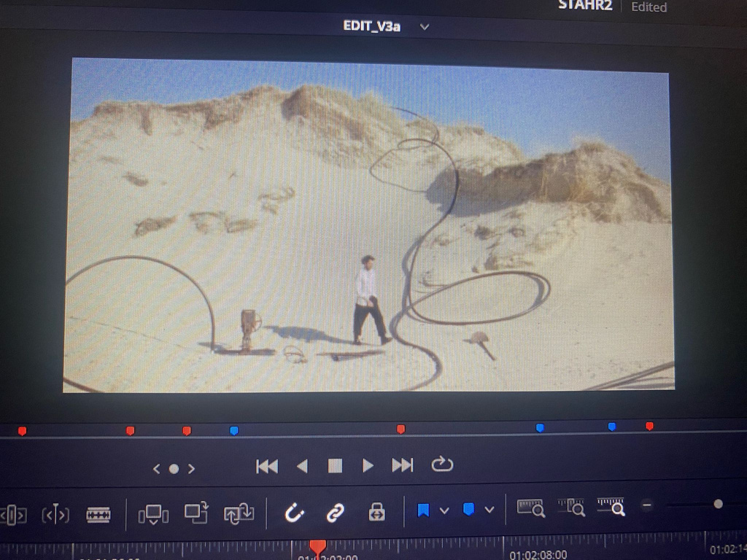
Task: Expand the blue marker color dropdown
Action: (489, 510)
